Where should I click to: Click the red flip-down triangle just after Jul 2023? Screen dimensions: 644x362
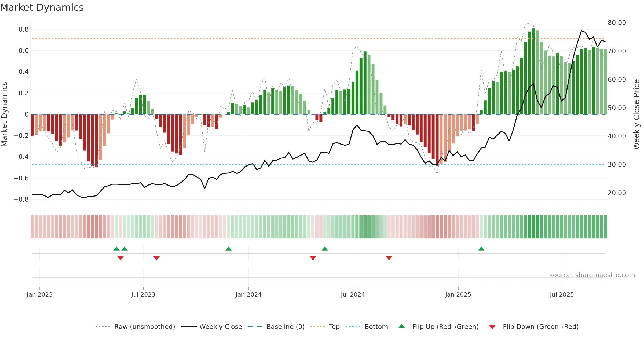click(157, 258)
